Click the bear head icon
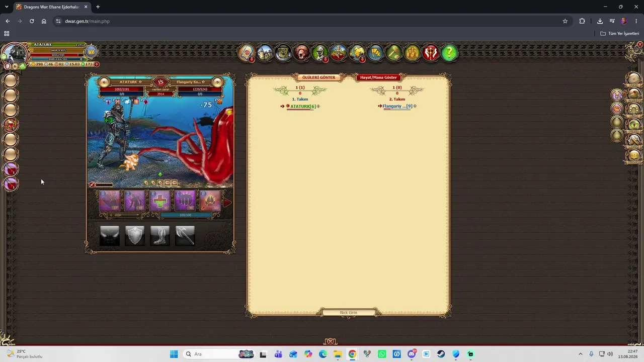Screen dimensions: 644x362 (x=301, y=52)
